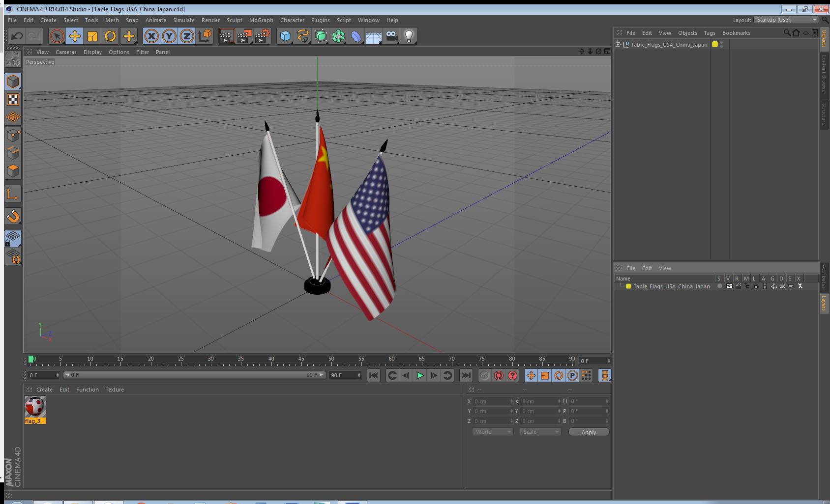Play the animation forward
830x504 pixels.
pyautogui.click(x=420, y=375)
